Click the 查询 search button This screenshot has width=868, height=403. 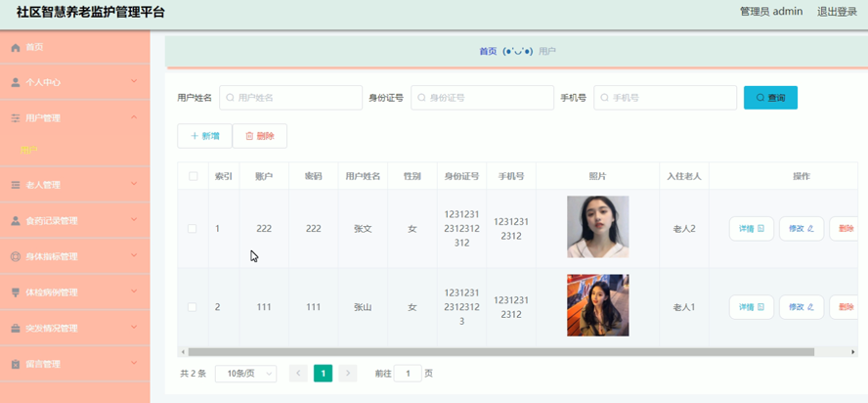770,98
